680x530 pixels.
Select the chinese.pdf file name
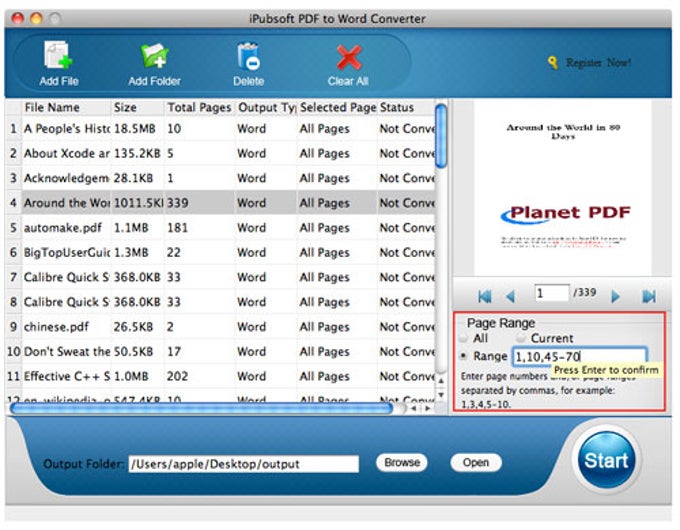point(56,327)
